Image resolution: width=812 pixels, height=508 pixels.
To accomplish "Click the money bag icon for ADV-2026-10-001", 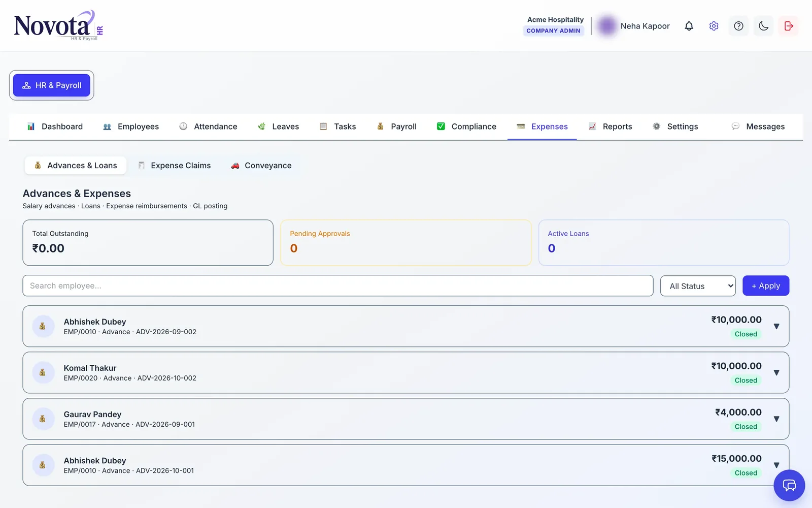I will point(43,465).
